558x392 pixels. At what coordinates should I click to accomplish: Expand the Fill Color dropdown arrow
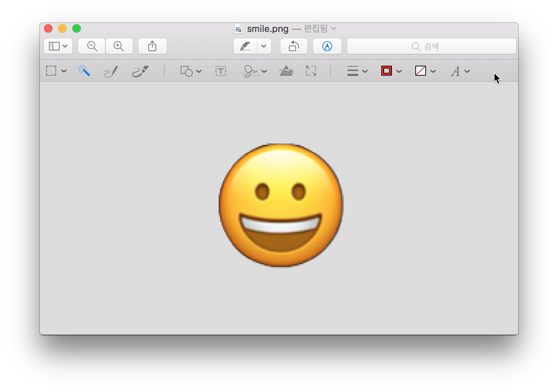coord(433,71)
